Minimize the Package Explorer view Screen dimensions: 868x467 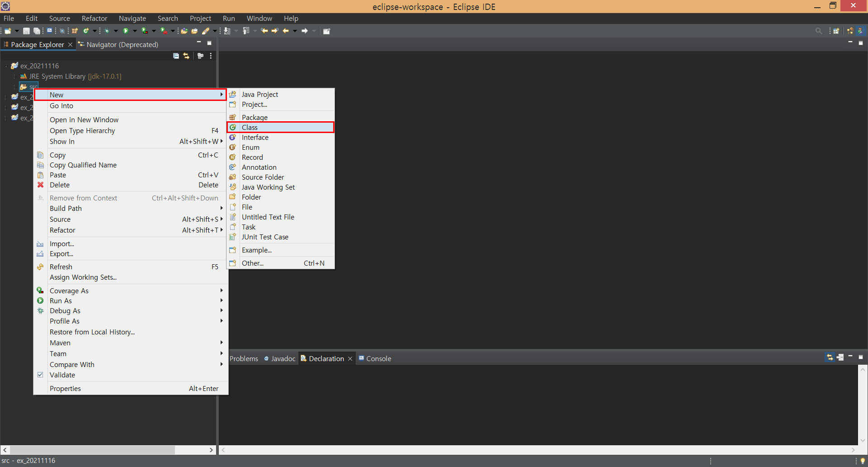click(198, 43)
